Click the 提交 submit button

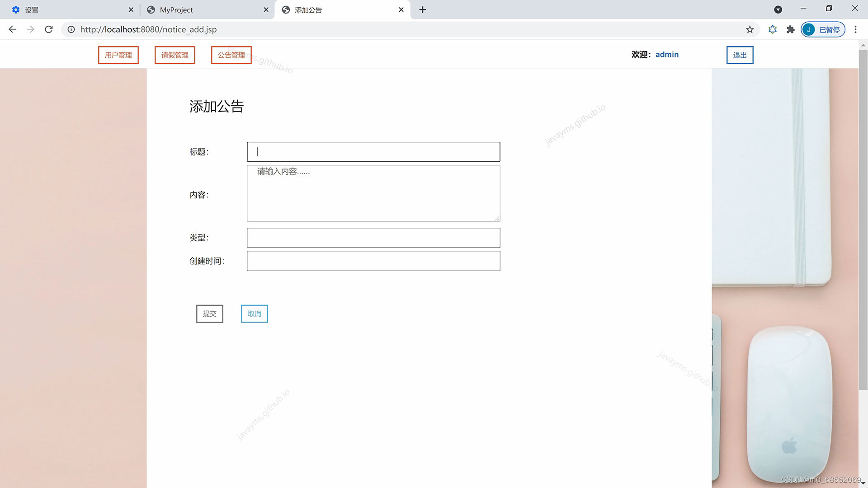pos(209,314)
